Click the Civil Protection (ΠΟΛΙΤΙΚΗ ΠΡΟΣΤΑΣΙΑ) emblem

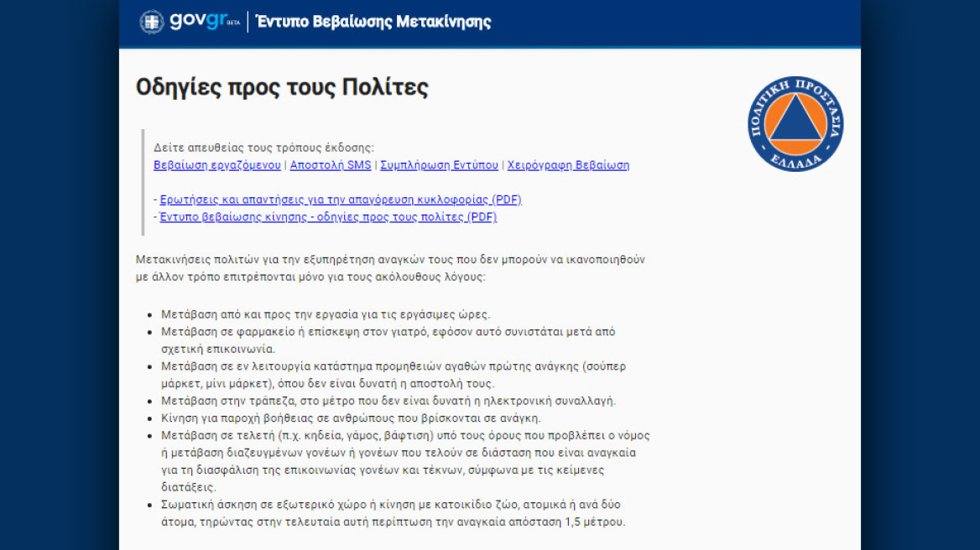click(797, 125)
